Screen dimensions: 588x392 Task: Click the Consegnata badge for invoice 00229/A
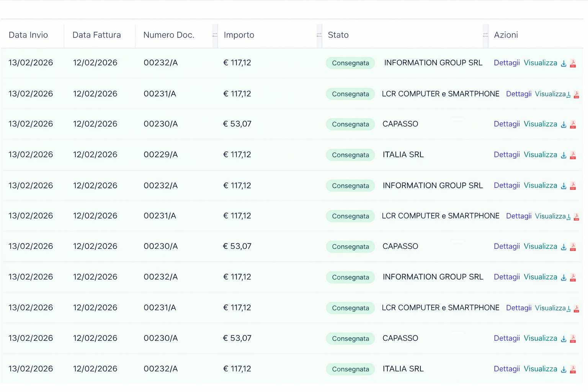[x=350, y=155]
